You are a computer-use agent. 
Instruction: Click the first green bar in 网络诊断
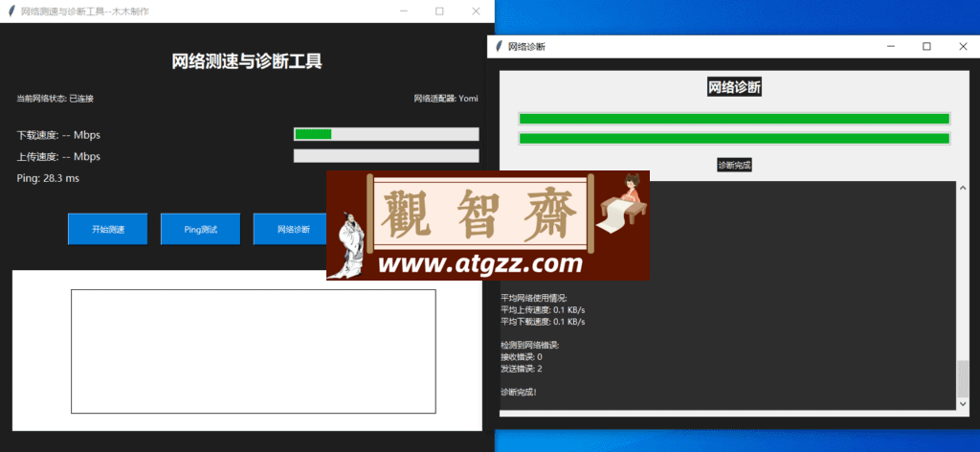pyautogui.click(x=734, y=119)
